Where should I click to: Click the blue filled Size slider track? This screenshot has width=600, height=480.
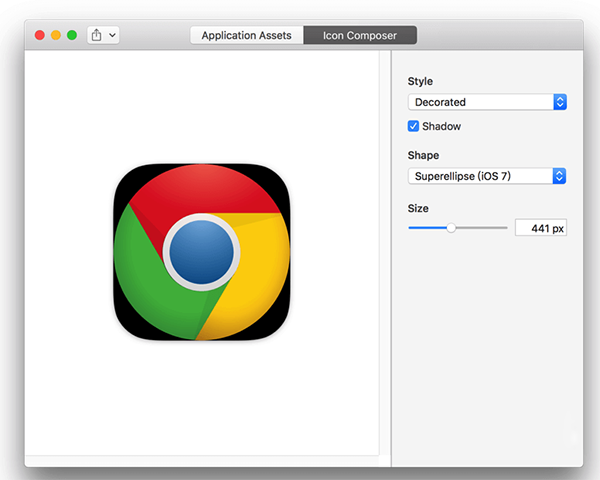click(x=427, y=228)
